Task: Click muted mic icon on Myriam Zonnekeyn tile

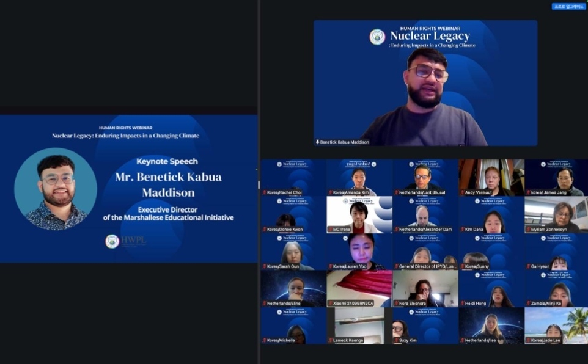Action: (529, 230)
